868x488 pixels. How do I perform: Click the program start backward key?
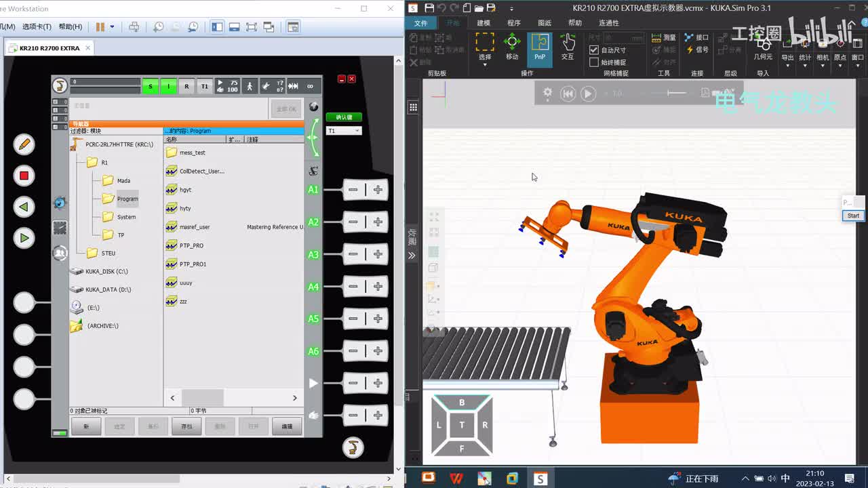click(24, 207)
